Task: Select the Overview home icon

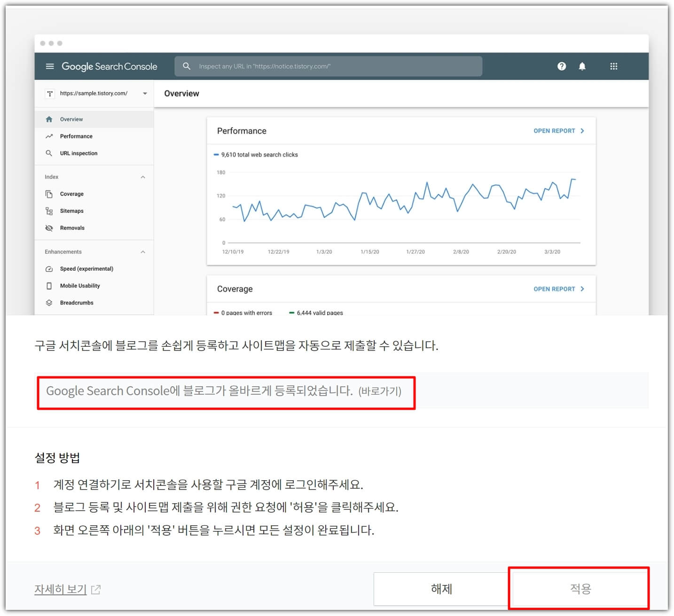Action: coord(49,119)
